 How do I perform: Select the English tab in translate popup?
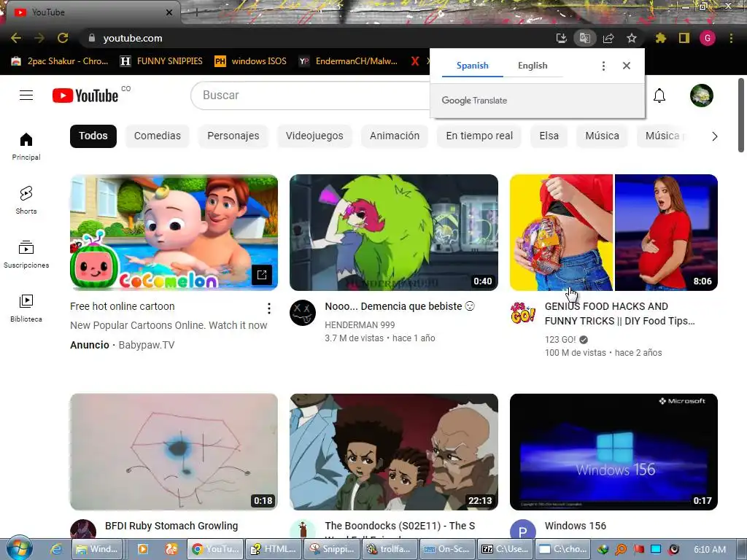tap(533, 66)
